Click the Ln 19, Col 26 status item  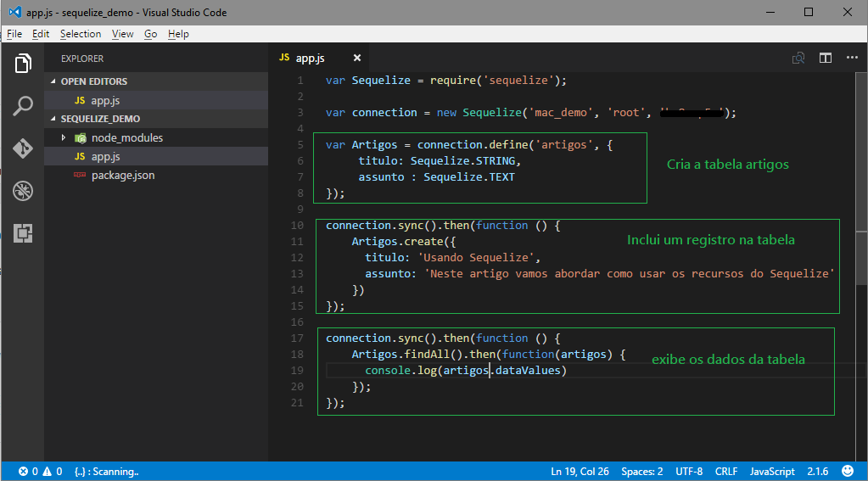click(580, 472)
